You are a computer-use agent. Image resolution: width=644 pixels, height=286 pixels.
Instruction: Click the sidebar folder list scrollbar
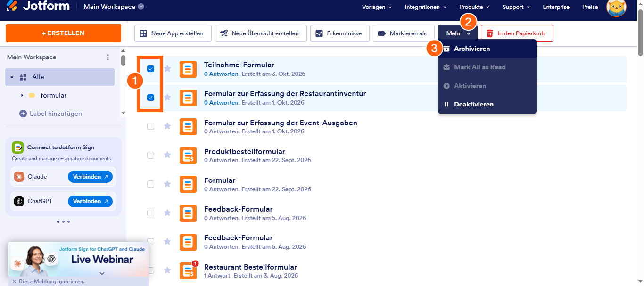pos(124,60)
